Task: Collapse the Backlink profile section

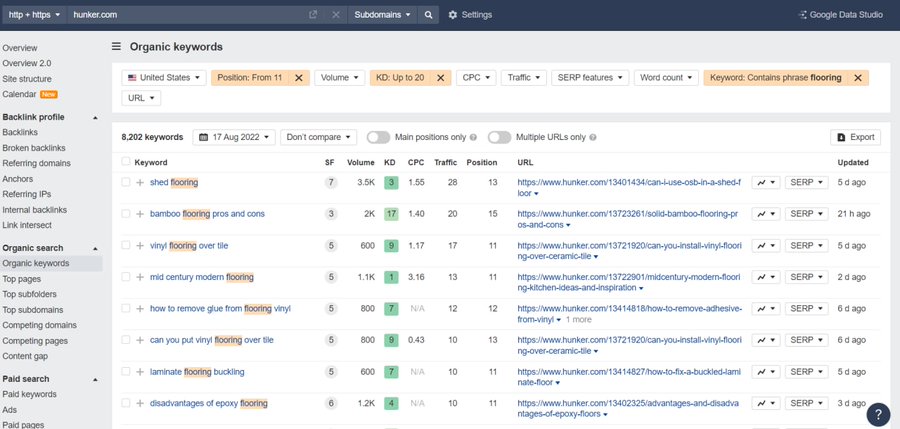Action: click(x=95, y=118)
